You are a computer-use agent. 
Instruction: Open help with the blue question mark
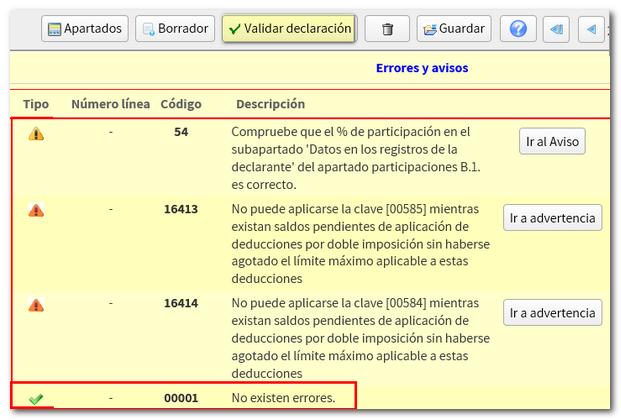coord(517,29)
